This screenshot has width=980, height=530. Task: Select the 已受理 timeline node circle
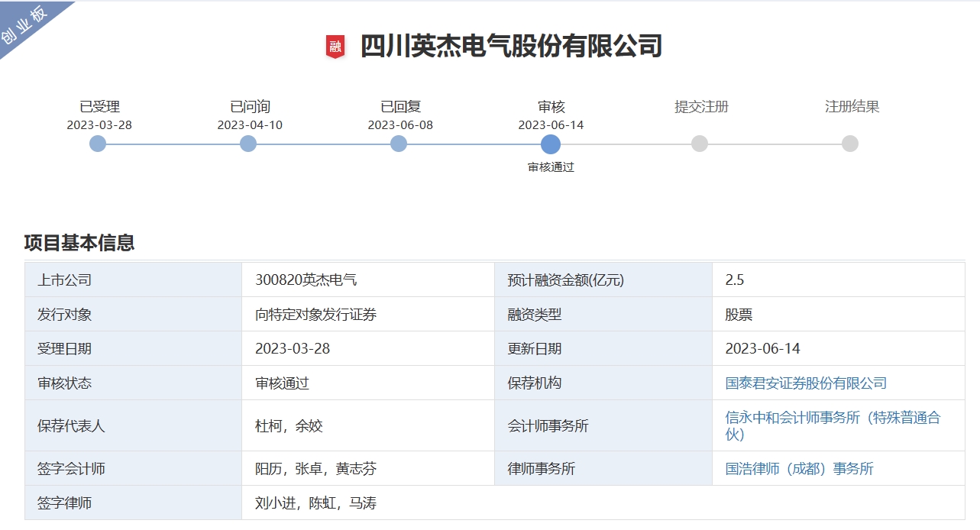coord(98,144)
